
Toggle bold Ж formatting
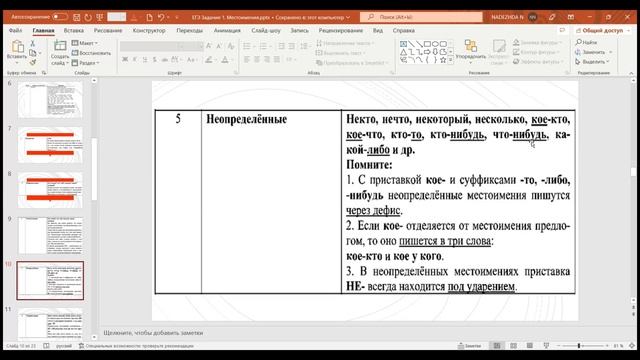tap(125, 60)
